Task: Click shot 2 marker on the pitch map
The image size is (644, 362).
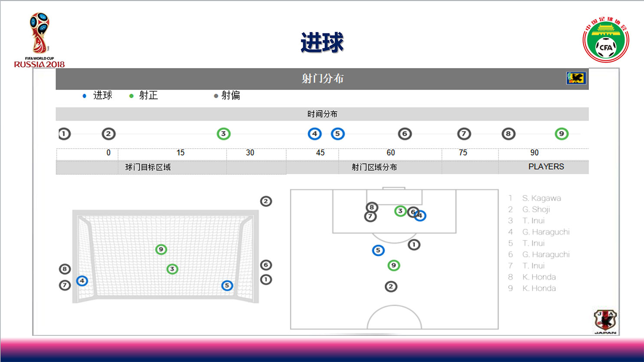Action: coord(391,286)
